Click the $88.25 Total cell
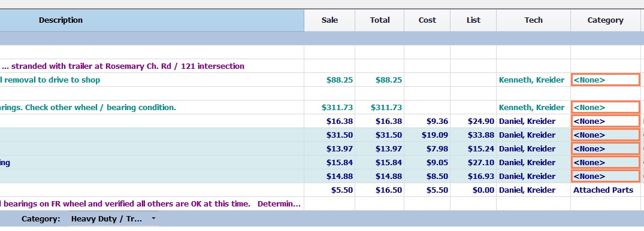Viewport: 644px width, 231px height. 379,80
